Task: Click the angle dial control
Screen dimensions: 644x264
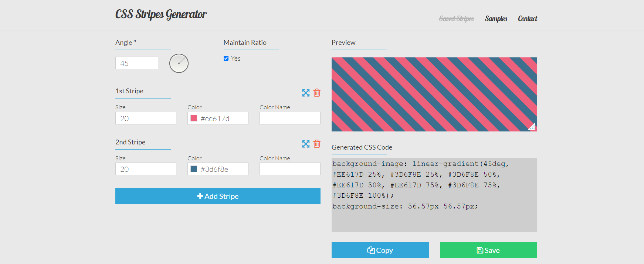Action: (179, 63)
